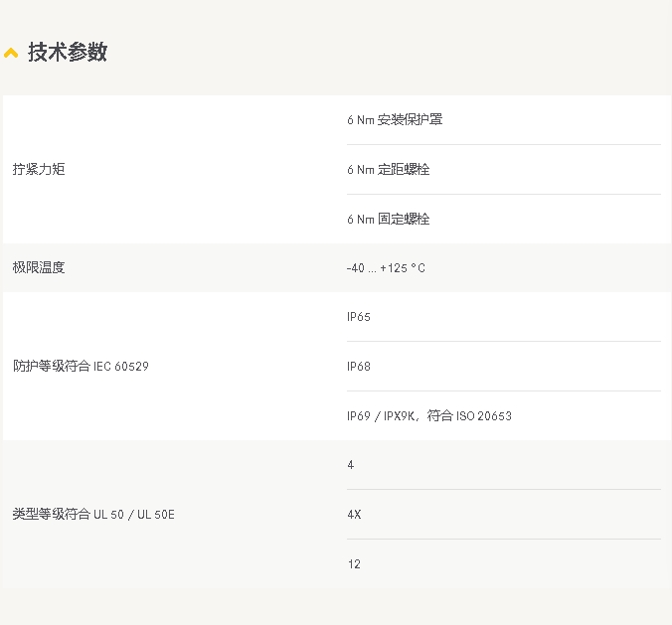The image size is (672, 625).
Task: Click the 极限温度 row label
Action: pyautogui.click(x=39, y=268)
